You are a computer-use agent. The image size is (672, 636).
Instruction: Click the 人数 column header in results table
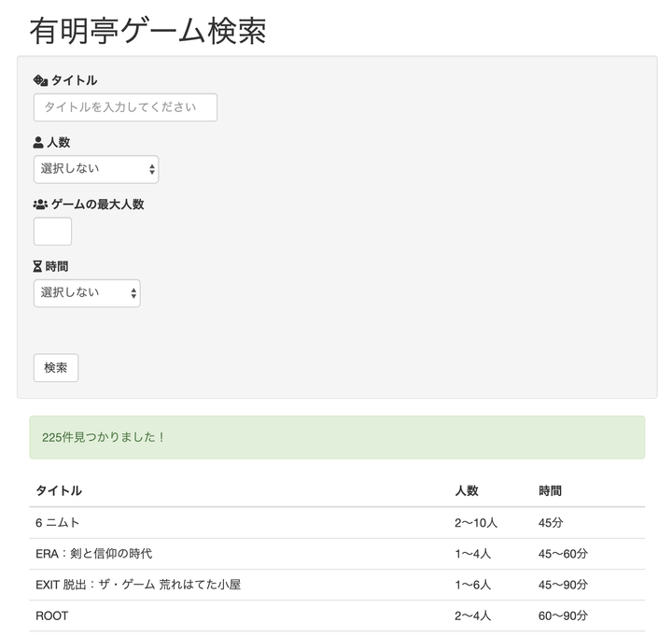point(467,490)
